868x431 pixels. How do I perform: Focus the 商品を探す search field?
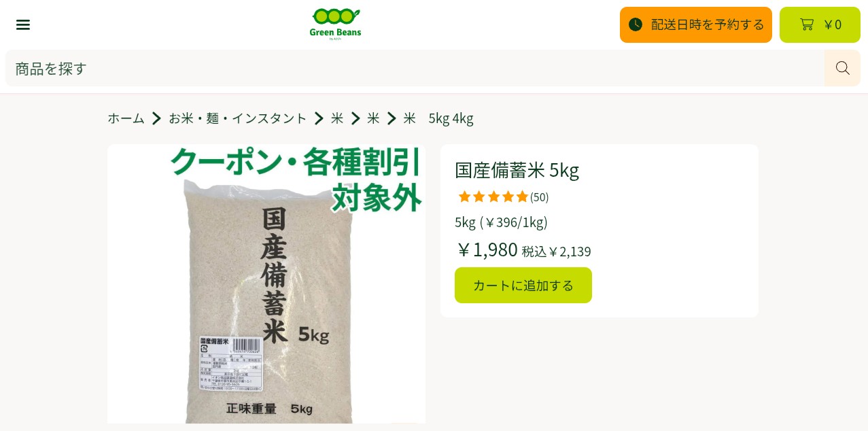pyautogui.click(x=415, y=68)
